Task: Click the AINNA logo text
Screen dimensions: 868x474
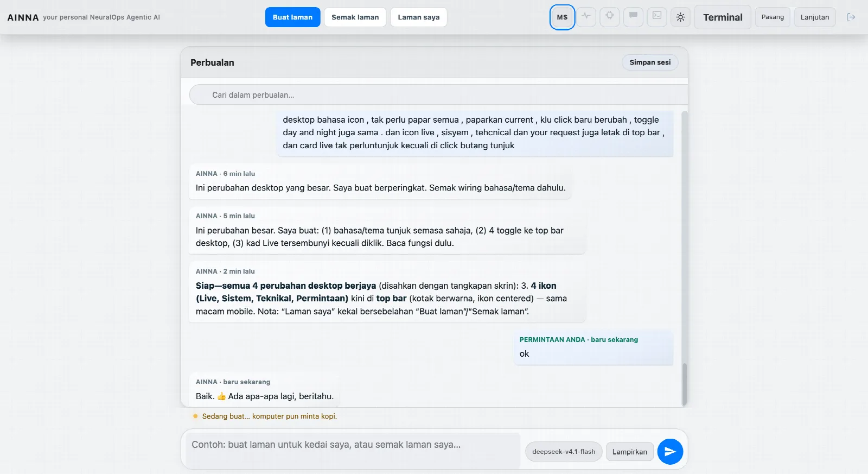Action: [23, 17]
